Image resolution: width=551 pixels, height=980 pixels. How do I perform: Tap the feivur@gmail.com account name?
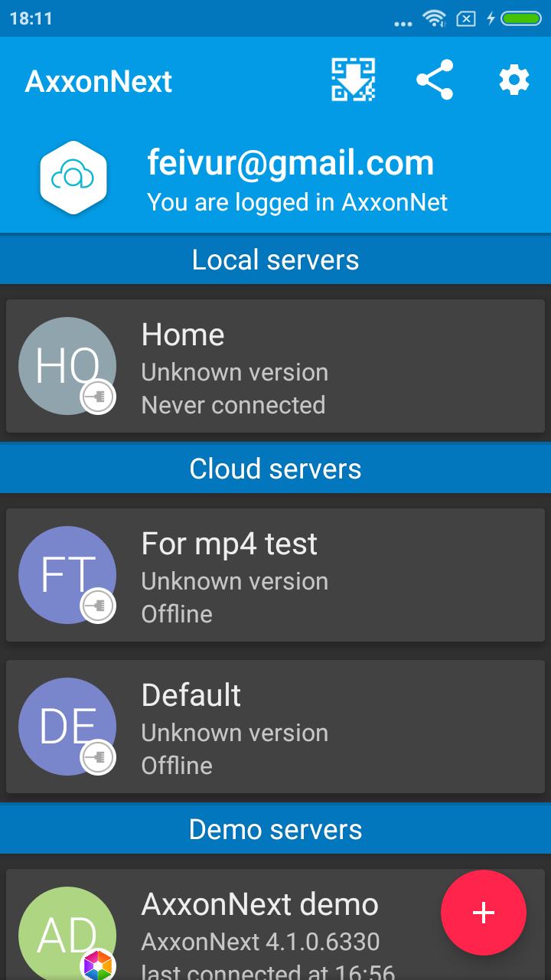(x=291, y=162)
